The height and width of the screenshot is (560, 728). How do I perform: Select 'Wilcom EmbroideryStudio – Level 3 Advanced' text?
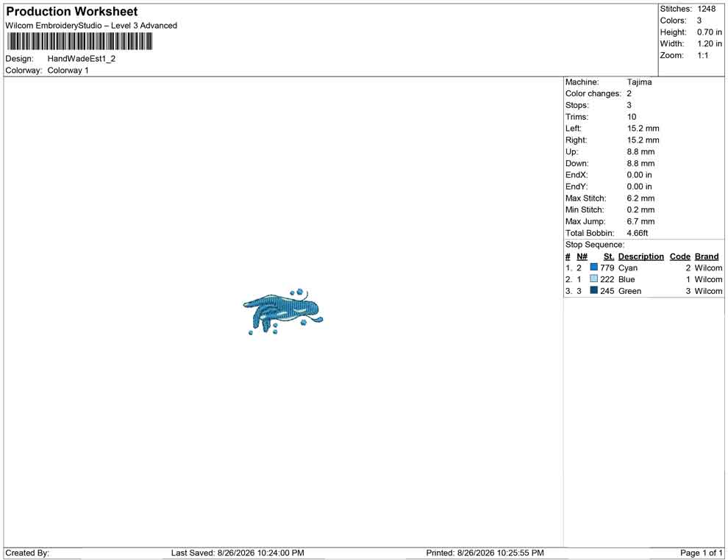point(91,26)
